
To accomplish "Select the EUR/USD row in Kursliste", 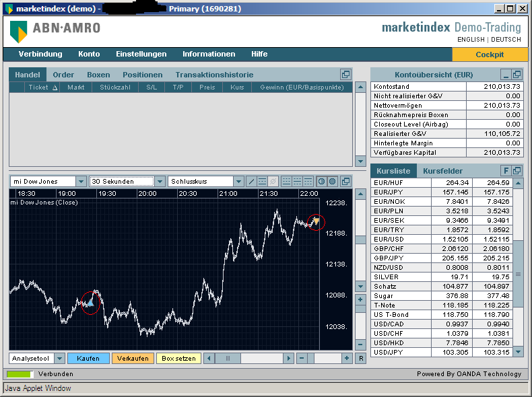I will point(442,239).
